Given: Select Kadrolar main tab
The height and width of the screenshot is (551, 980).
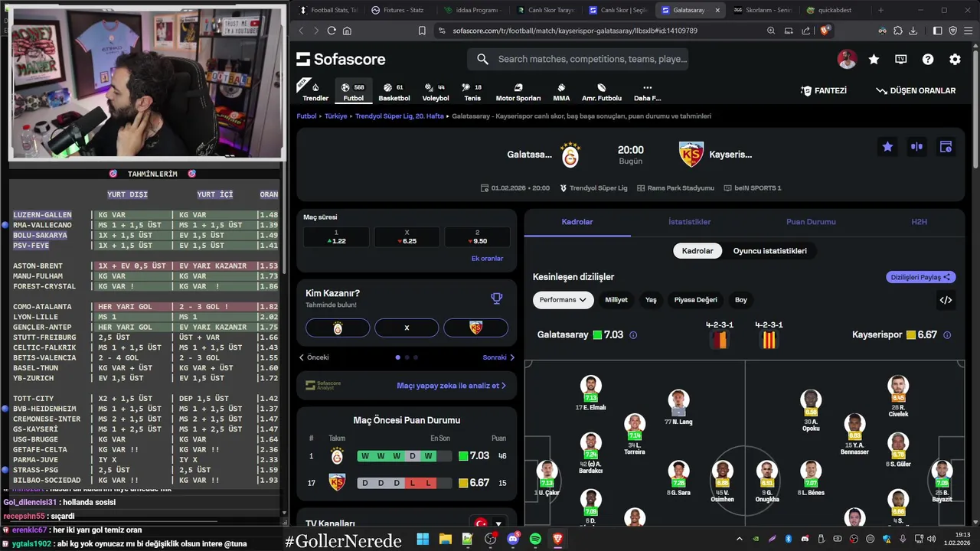Looking at the screenshot, I should 577,222.
